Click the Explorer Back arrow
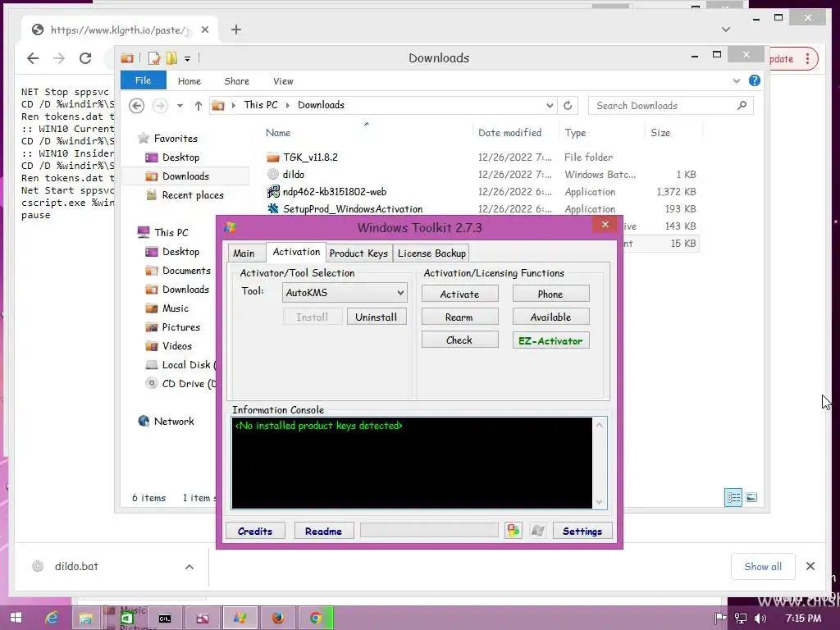 [137, 106]
